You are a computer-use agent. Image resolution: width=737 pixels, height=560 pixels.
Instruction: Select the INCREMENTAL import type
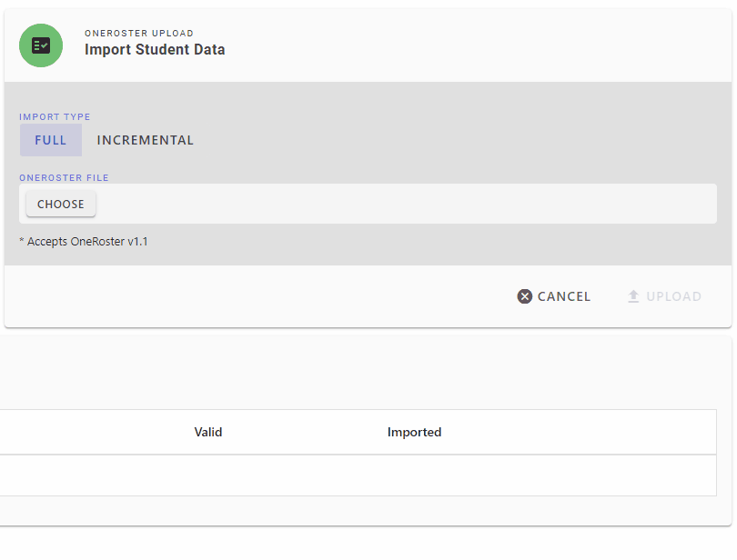[x=146, y=140]
